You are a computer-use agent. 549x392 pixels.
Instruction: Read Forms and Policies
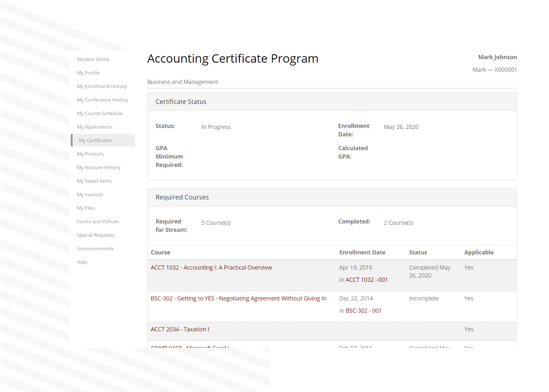tap(98, 221)
